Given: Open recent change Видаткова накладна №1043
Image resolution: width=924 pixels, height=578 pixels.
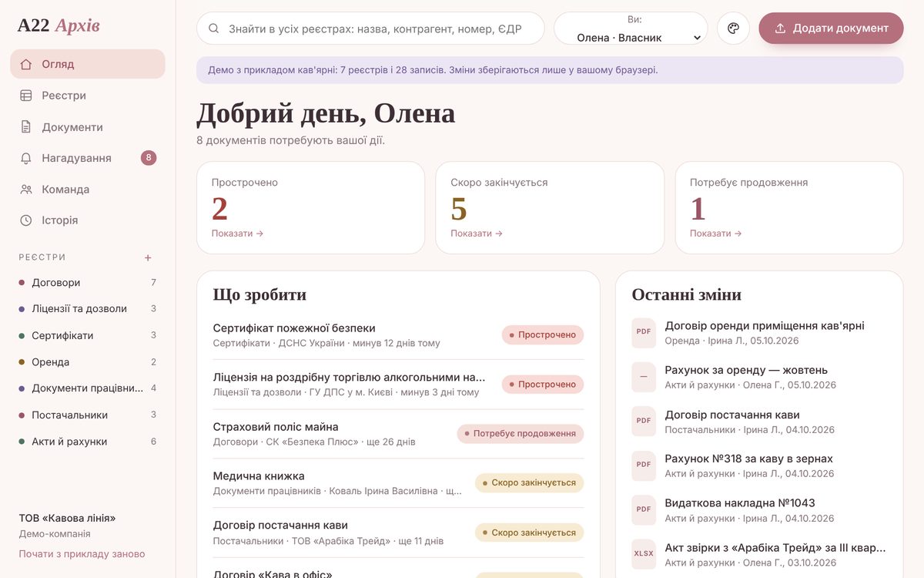Looking at the screenshot, I should tap(759, 510).
